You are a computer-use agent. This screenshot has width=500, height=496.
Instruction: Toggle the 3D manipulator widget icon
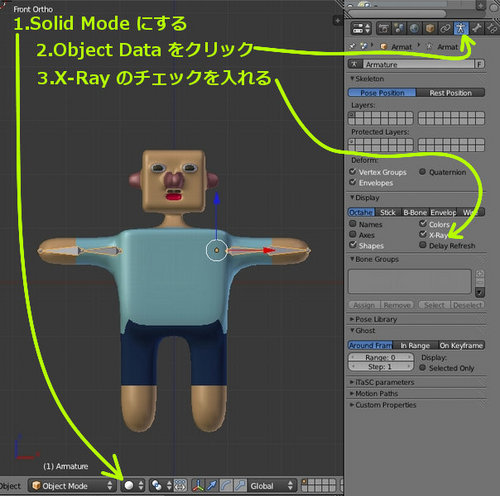[198, 485]
